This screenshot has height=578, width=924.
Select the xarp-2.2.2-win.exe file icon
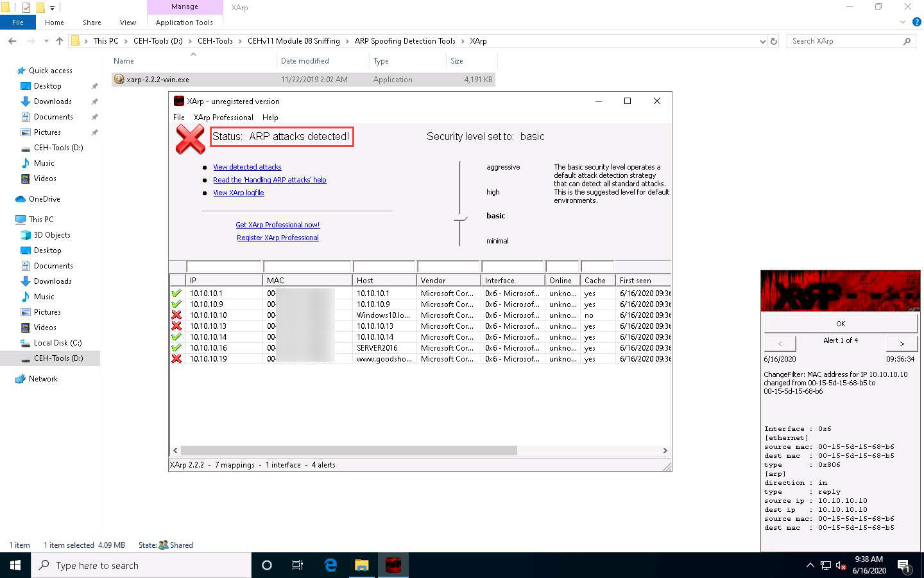coord(119,80)
